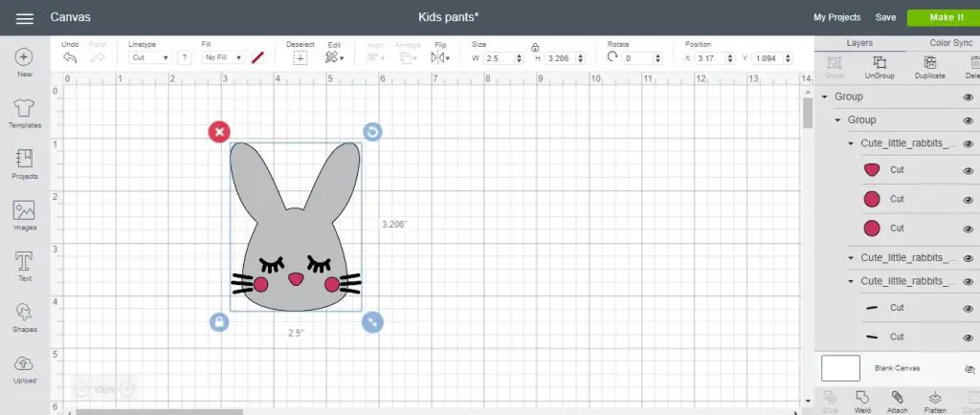Adjust width value stepper
980x415 pixels.
click(x=519, y=58)
